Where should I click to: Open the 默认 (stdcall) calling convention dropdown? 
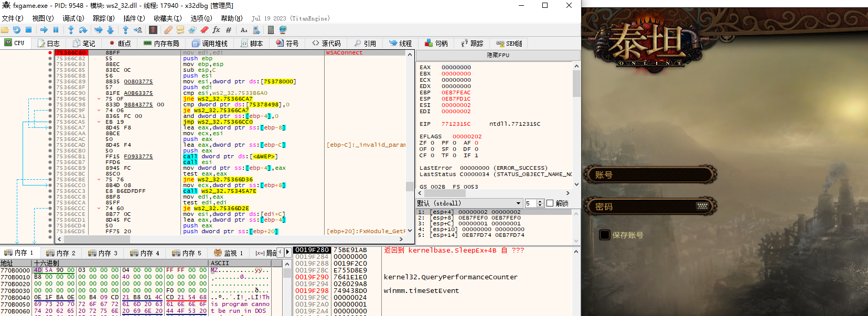(x=469, y=203)
